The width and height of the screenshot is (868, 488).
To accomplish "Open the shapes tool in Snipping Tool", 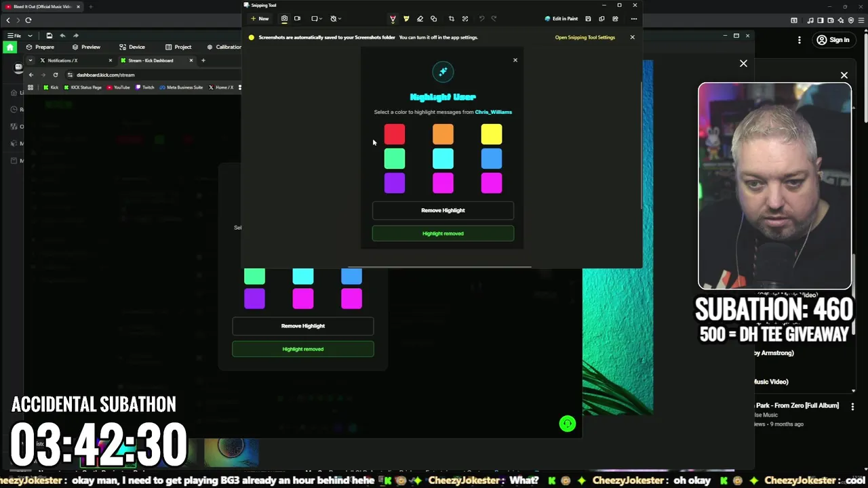I will [433, 18].
